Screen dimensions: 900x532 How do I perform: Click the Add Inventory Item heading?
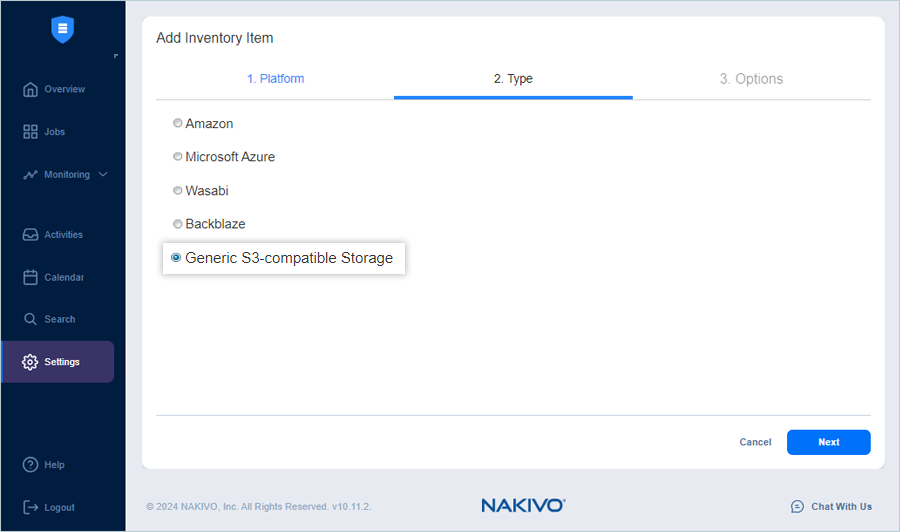pos(215,38)
